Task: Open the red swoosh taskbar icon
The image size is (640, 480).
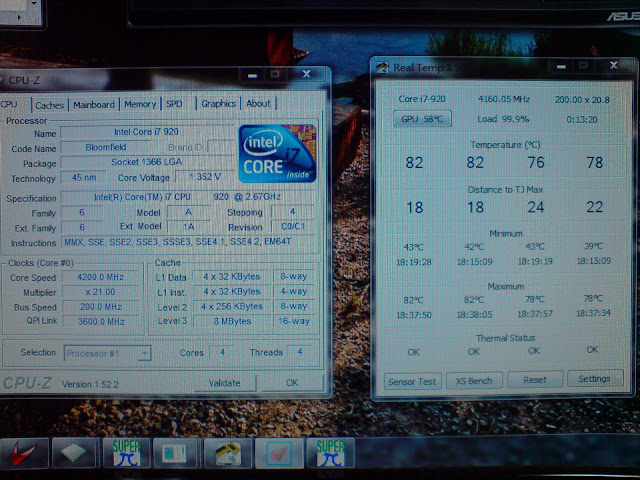Action: pyautogui.click(x=23, y=453)
